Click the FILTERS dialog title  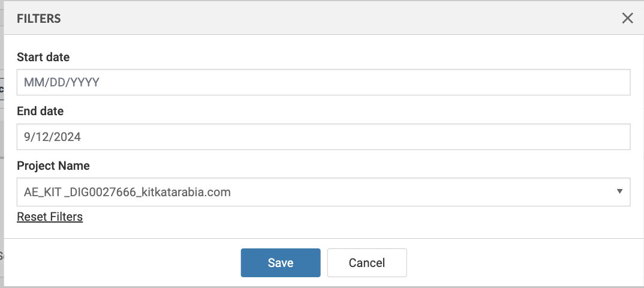(39, 19)
